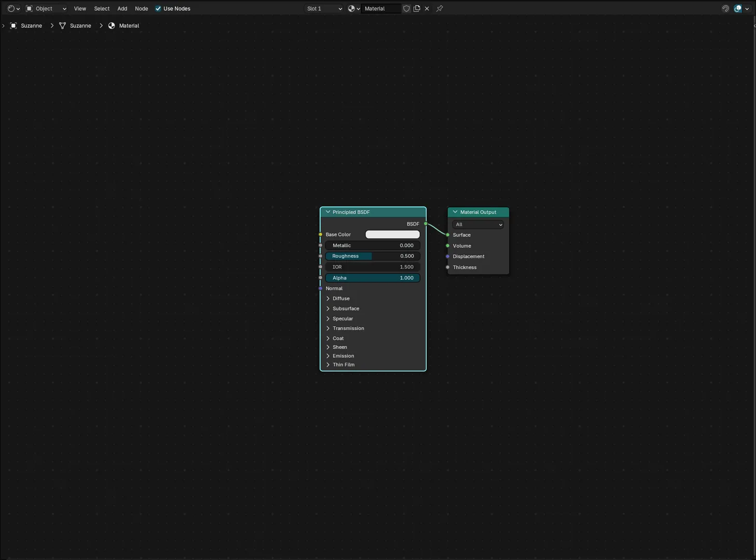
Task: Click the Material breadcrumb label
Action: click(x=129, y=25)
